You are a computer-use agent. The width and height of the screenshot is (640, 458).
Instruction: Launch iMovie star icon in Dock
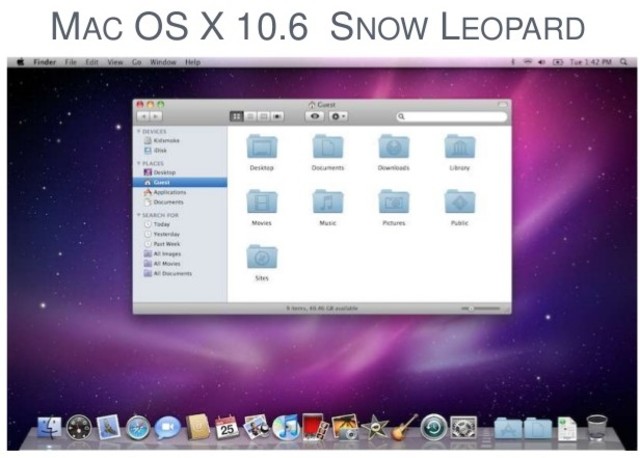(x=375, y=427)
